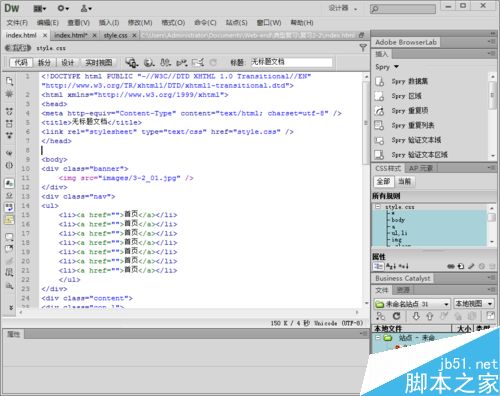500x396 pixels.
Task: Enable Live View (实时视图)
Action: point(99,62)
